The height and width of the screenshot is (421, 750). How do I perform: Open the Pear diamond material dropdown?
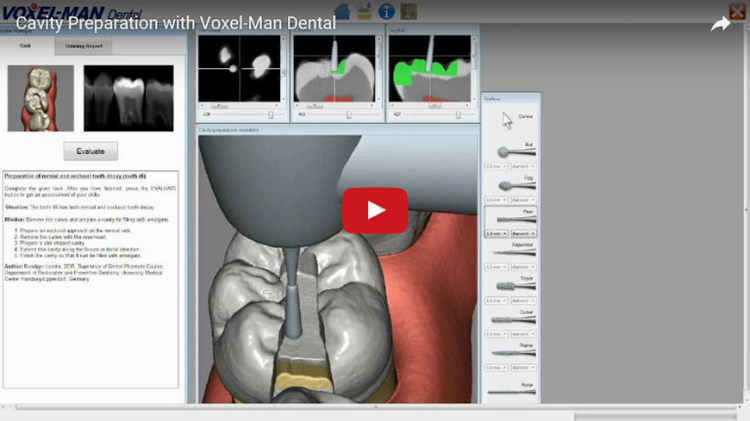523,233
